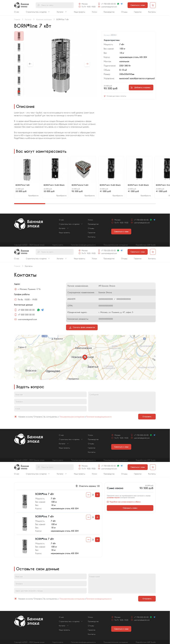Screen dimensions: 170x644
Task: Open the cart icon in the cart page header
Action: (x=153, y=467)
